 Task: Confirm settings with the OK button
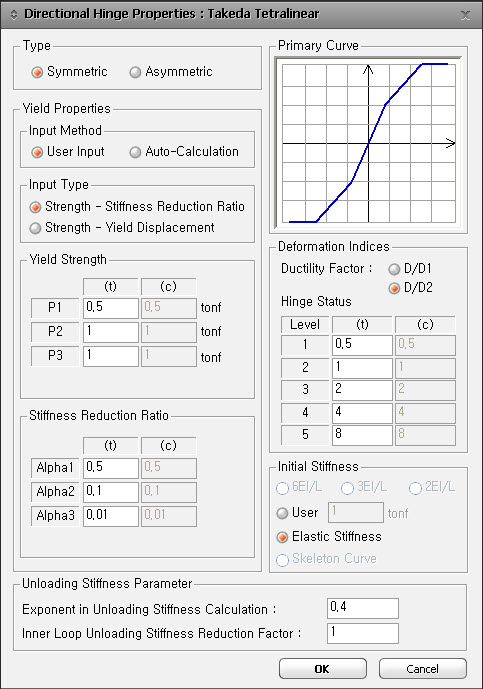pos(323,669)
